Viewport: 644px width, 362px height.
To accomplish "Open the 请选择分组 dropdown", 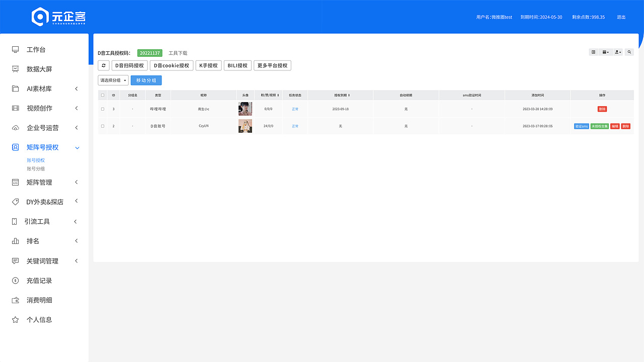I will (113, 80).
